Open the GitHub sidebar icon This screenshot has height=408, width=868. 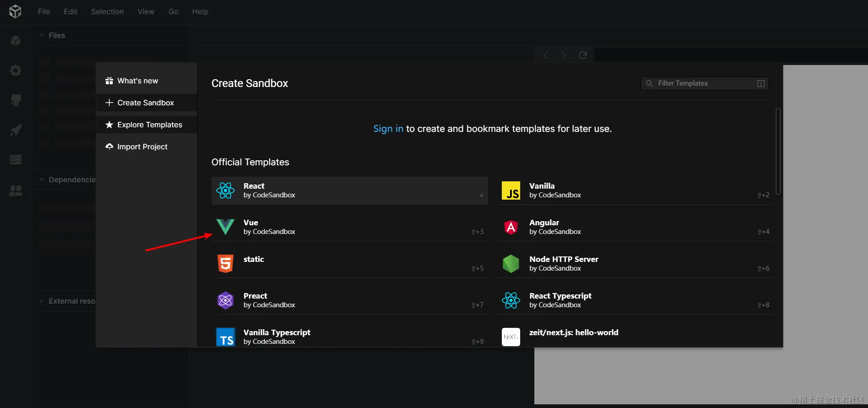click(16, 100)
